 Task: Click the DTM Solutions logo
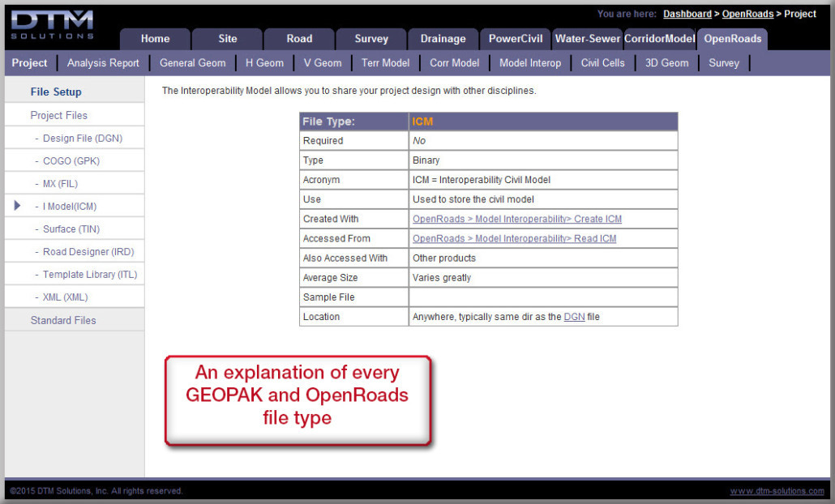pyautogui.click(x=52, y=25)
